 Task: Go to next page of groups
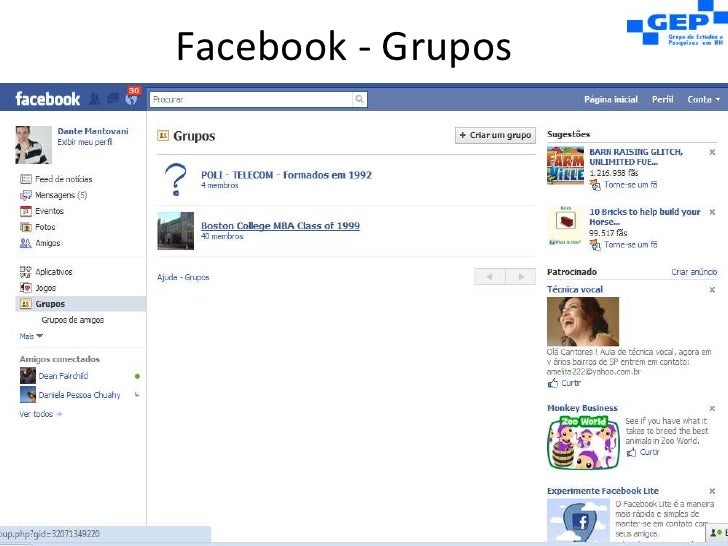click(520, 277)
